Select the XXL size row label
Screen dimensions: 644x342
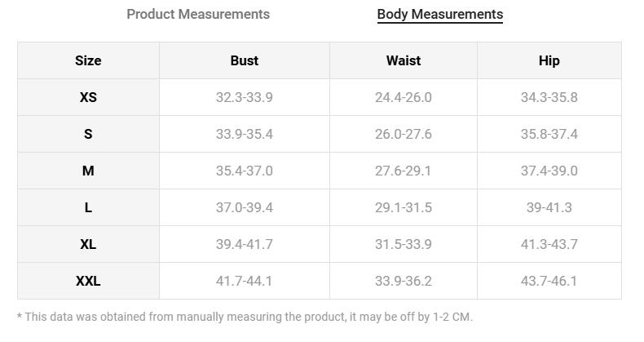pyautogui.click(x=88, y=281)
